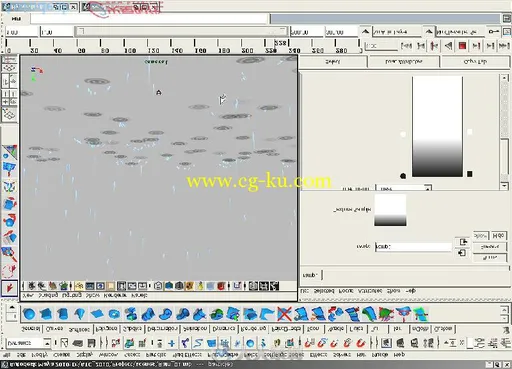This screenshot has height=369, width=512.
Task: Toggle Use All Lights bulb icon
Action: [x=200, y=286]
